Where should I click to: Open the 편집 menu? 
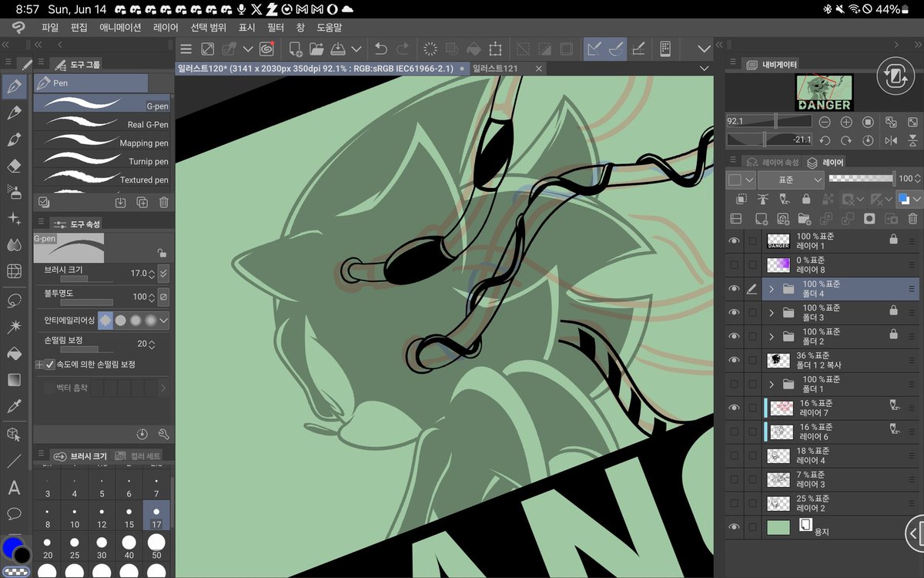point(79,27)
